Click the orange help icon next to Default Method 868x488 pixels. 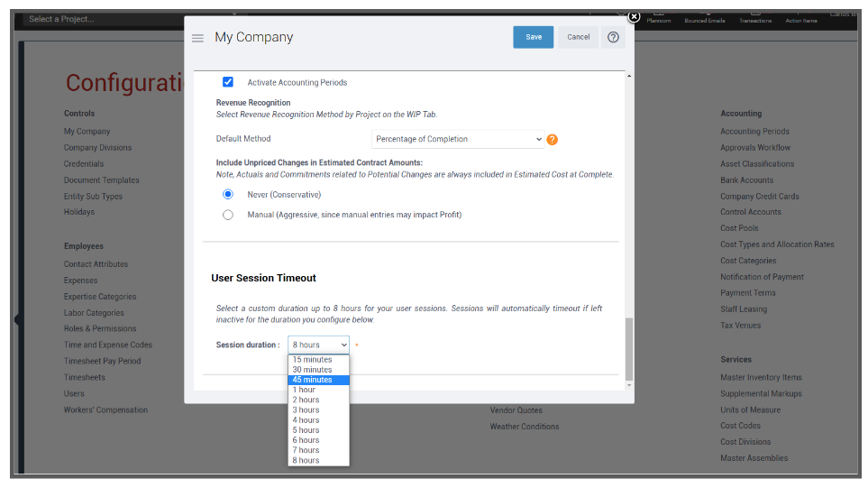click(553, 140)
